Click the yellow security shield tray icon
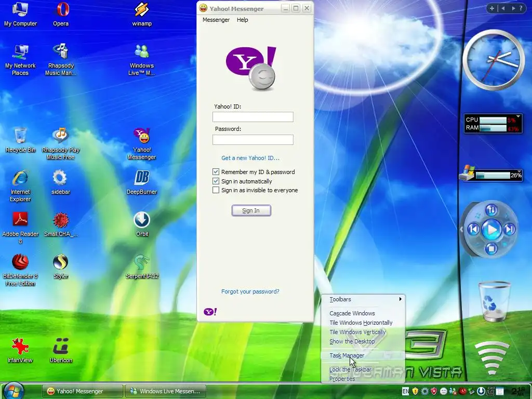Viewport: 532px width, 399px height. coord(415,391)
